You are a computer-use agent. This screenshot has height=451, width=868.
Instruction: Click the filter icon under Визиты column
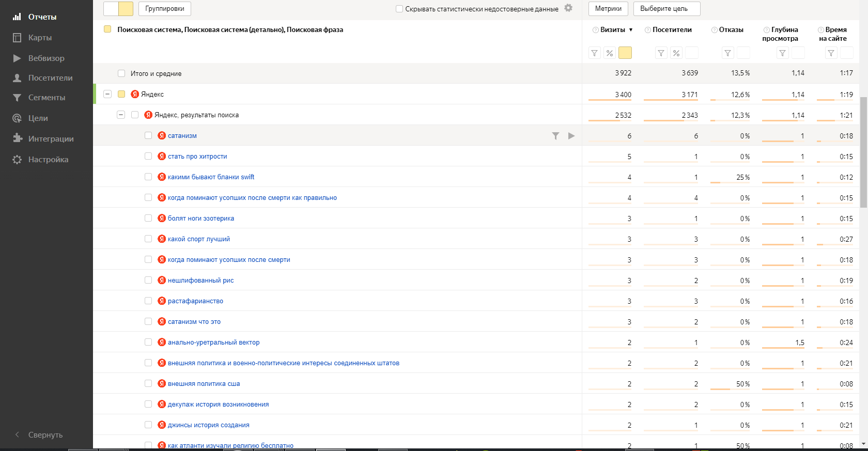pos(595,53)
